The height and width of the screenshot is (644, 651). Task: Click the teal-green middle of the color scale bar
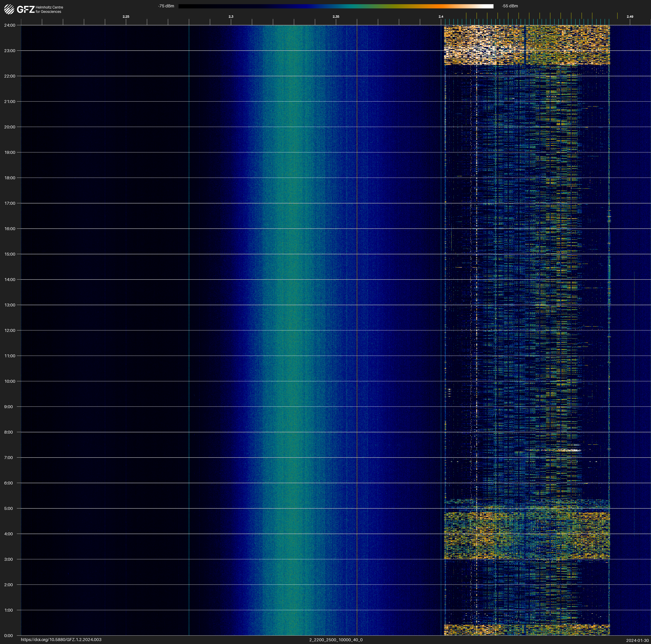point(354,6)
